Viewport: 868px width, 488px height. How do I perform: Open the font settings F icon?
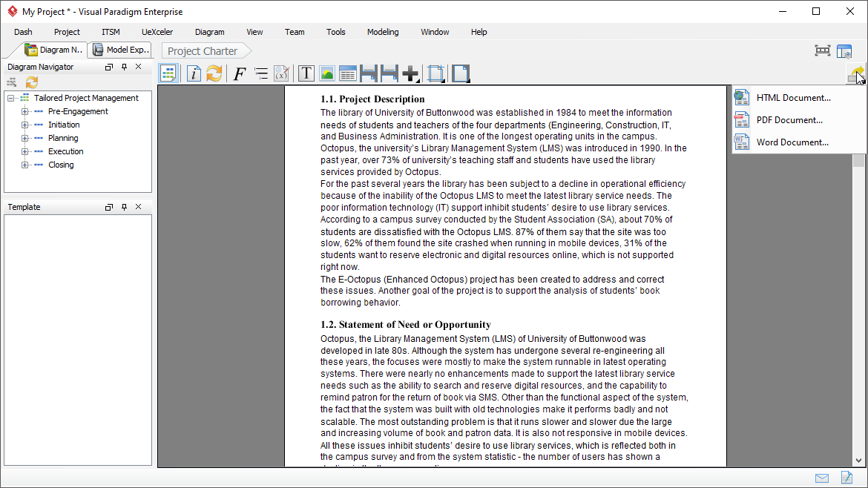239,73
